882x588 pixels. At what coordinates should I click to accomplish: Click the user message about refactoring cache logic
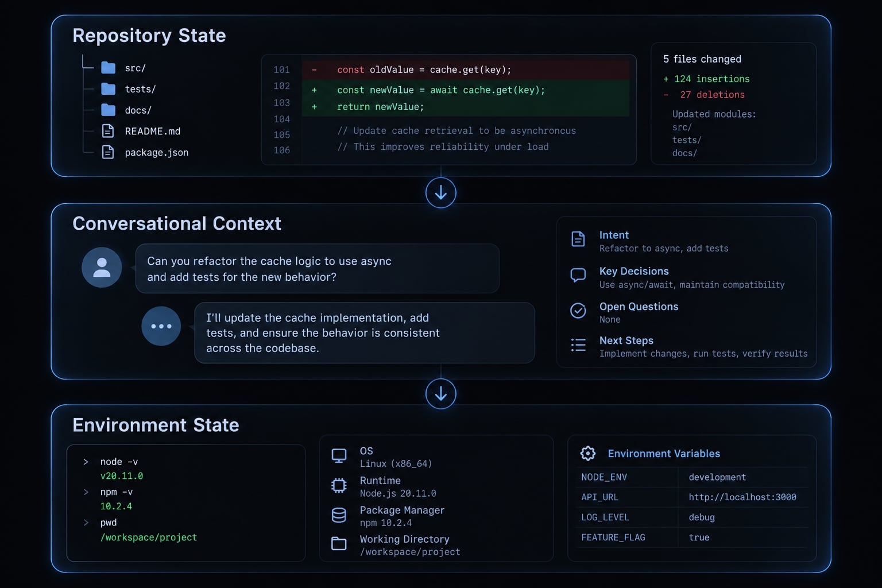[318, 269]
